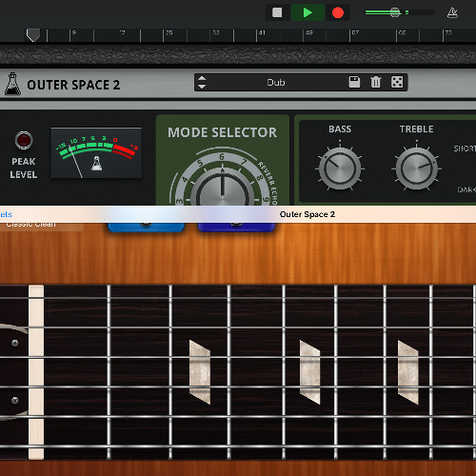The width and height of the screenshot is (476, 476).
Task: Click the Mode Selector rotary knob
Action: point(223,188)
